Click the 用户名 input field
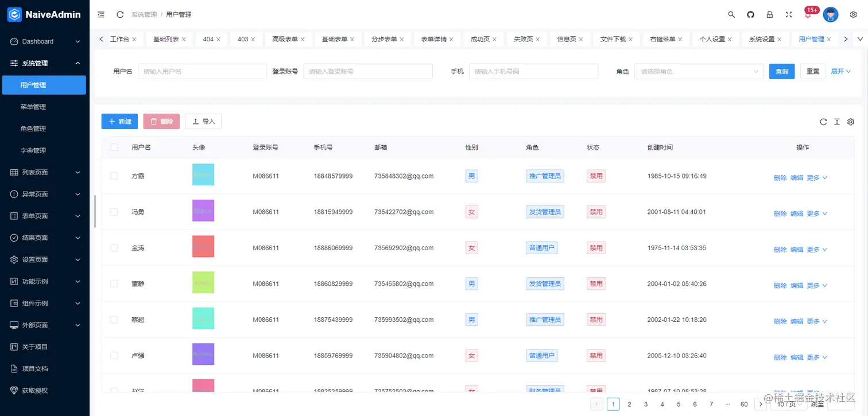The width and height of the screenshot is (868, 416). [x=202, y=71]
